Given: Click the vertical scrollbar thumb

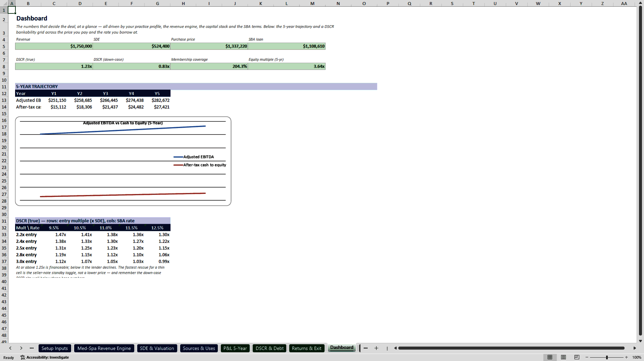Looking at the screenshot, I should tap(640, 170).
